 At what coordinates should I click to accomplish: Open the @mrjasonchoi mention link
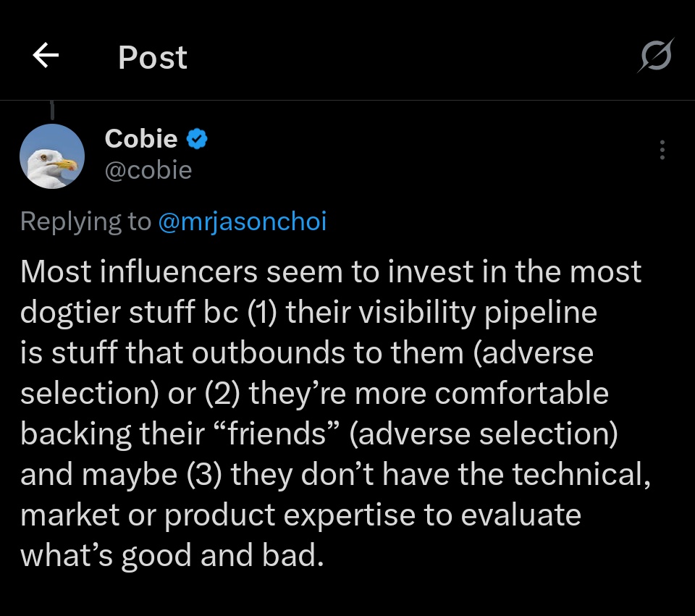[x=243, y=221]
